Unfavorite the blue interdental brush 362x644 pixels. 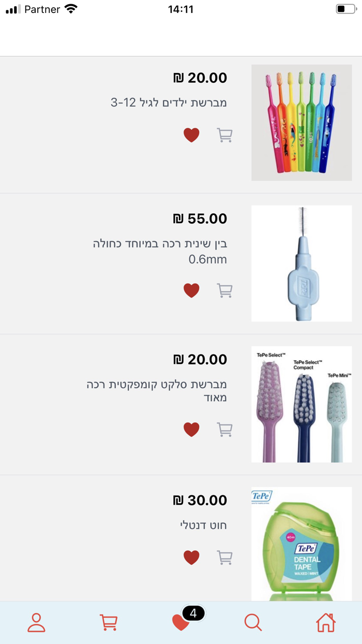(192, 290)
